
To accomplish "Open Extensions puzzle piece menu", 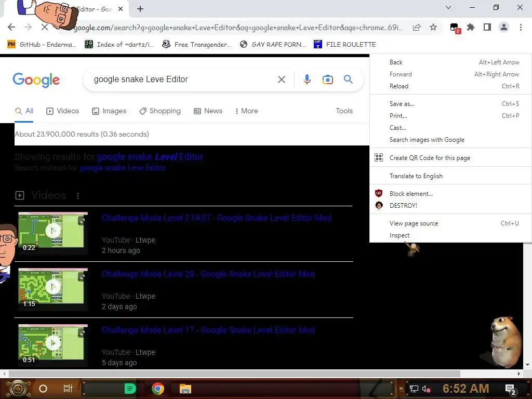I will point(471,27).
